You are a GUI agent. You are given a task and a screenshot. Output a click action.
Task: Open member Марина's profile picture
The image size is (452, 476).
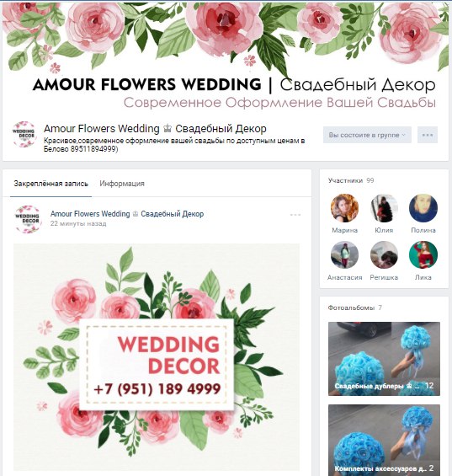pyautogui.click(x=344, y=208)
